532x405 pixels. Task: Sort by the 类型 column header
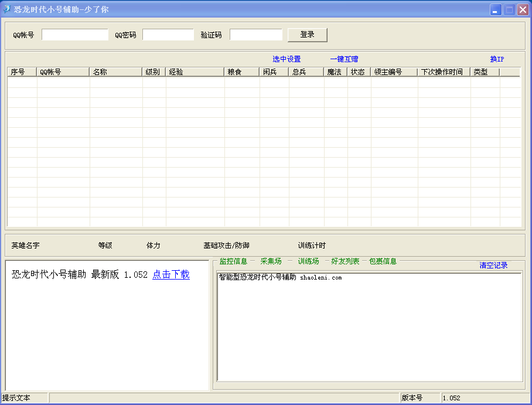coord(485,72)
